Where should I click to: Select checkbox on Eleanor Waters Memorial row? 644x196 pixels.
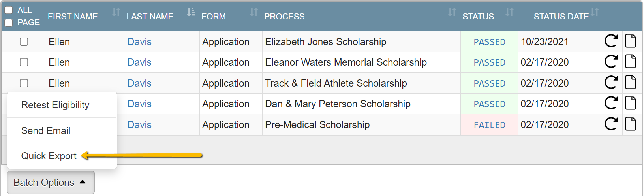coord(24,62)
